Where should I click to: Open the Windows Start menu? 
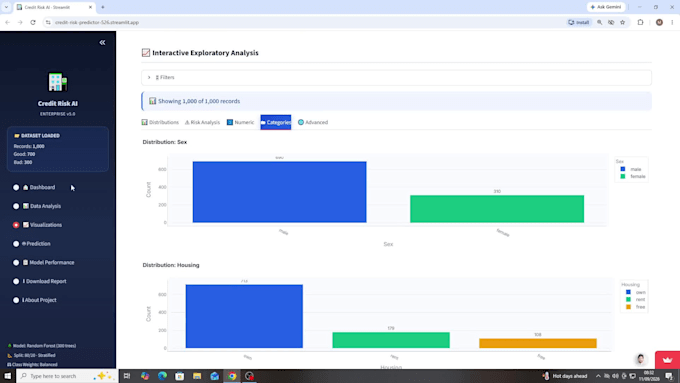(7, 376)
